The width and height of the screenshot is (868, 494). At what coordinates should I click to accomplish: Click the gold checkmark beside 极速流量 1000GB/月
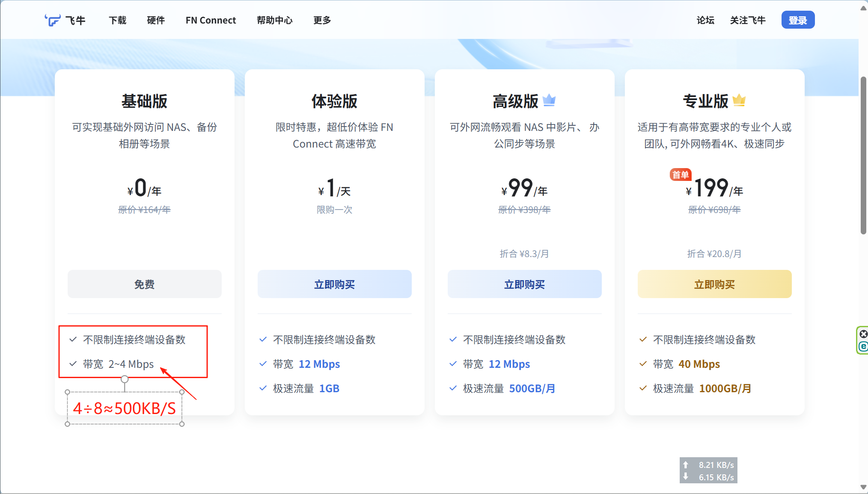[x=643, y=388]
